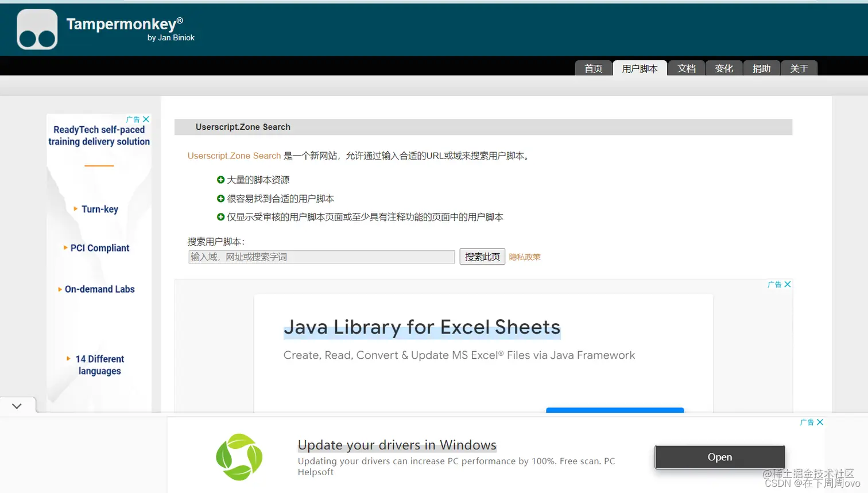The image size is (868, 493).
Task: Click the Userscript.Zone Search section heading
Action: tap(243, 127)
